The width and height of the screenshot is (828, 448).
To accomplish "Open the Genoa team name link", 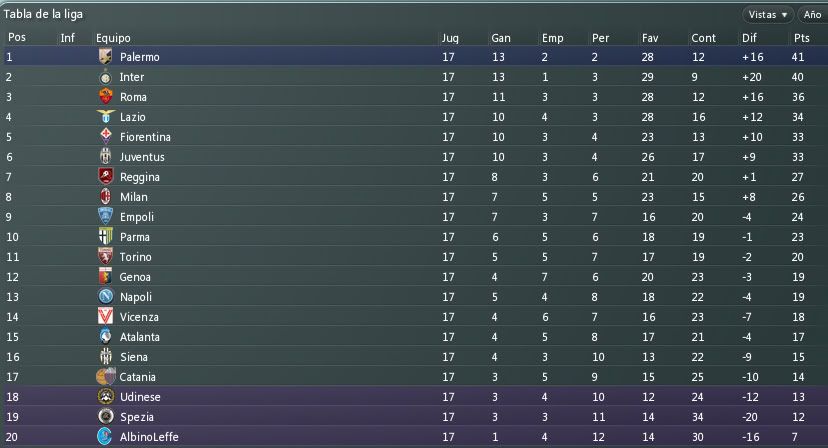I will point(135,277).
